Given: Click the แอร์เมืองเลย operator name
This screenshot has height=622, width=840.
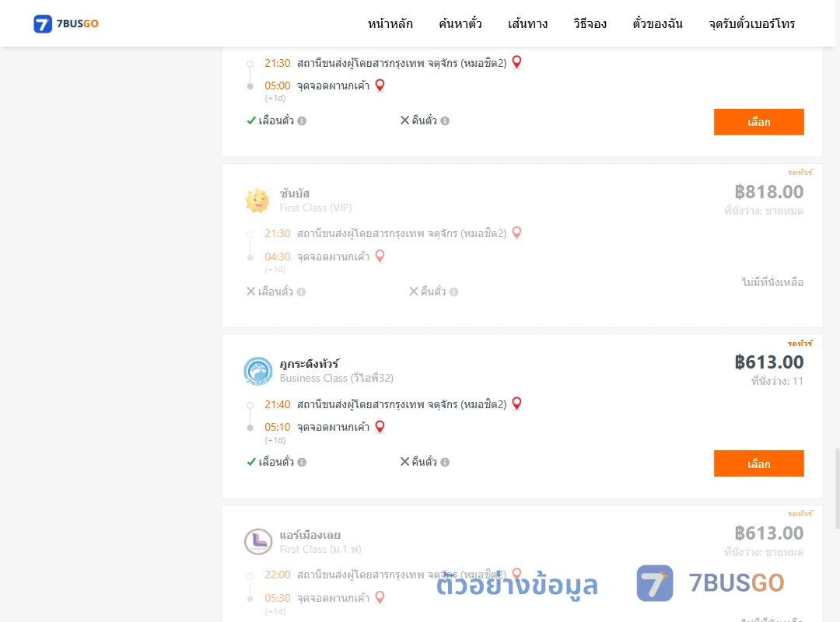Looking at the screenshot, I should point(310,535).
